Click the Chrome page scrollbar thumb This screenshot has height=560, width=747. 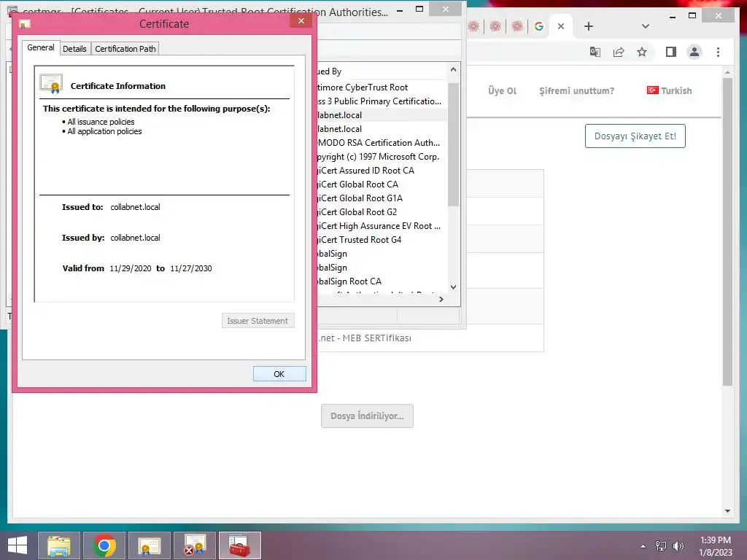click(727, 232)
